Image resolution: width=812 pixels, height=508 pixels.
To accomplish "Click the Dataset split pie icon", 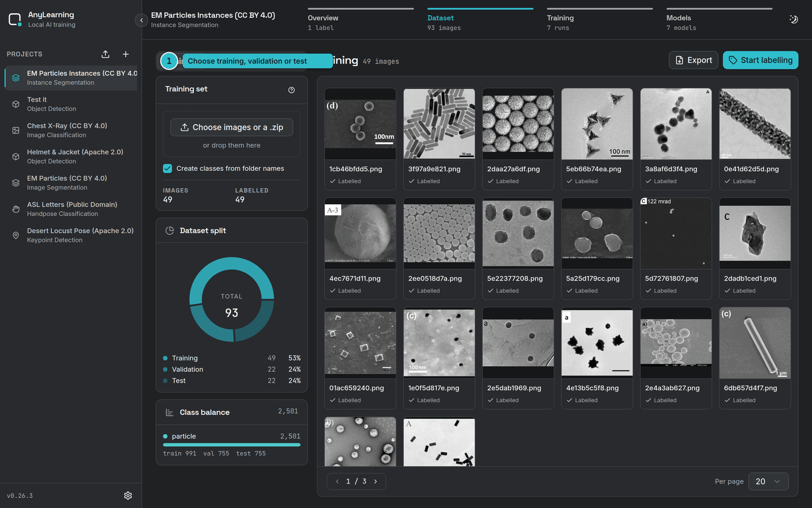I will click(170, 231).
